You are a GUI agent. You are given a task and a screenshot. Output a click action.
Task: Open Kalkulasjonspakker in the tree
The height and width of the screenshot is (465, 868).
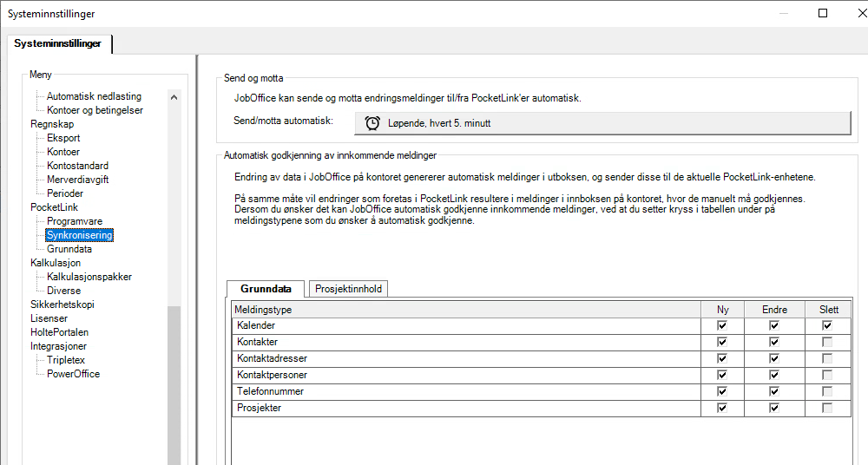89,276
